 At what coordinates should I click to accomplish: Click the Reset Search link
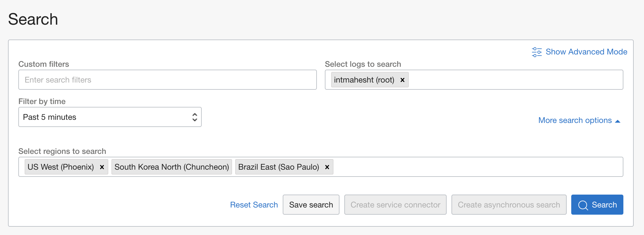tap(254, 205)
